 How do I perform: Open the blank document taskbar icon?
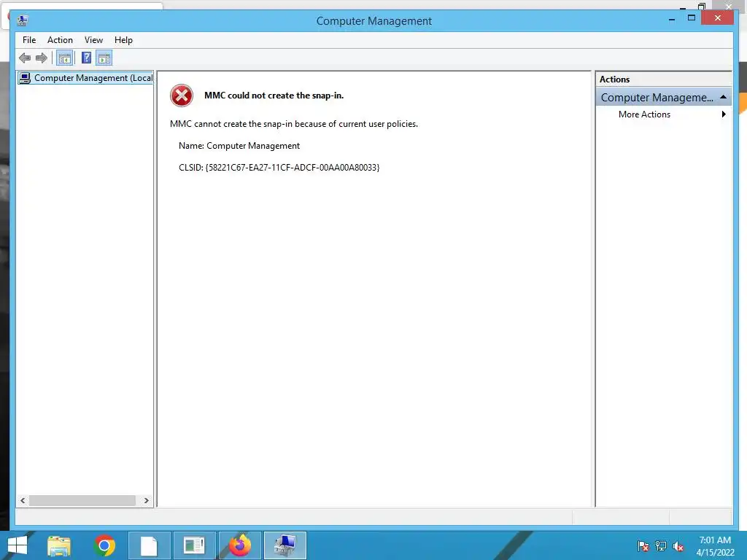149,545
